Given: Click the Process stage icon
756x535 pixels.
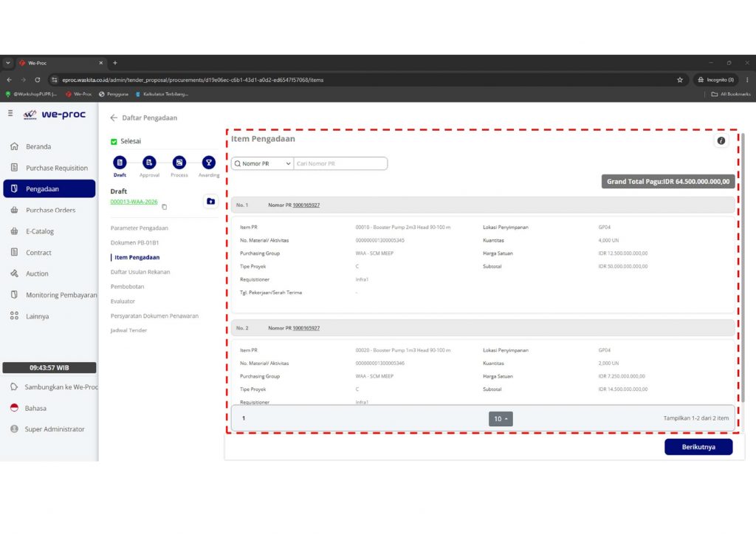Looking at the screenshot, I should (179, 163).
